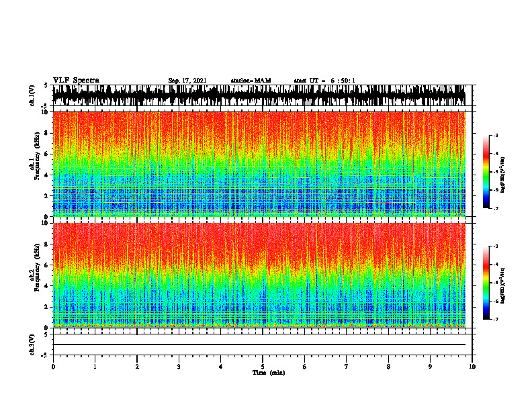Click the "VLF Spectra" plot title

click(76, 81)
